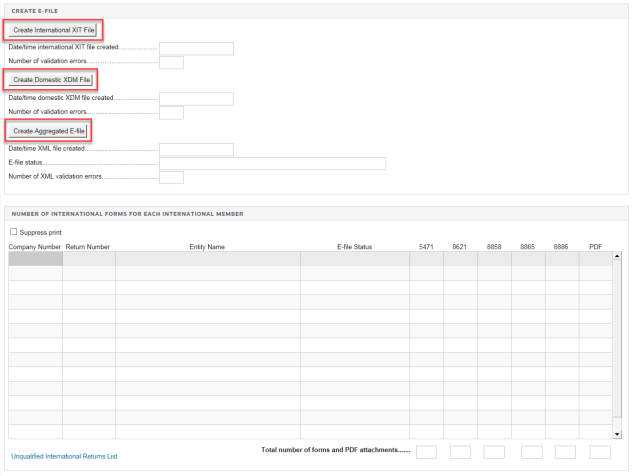This screenshot has width=633, height=476.
Task: Click the Create Aggregated E-file button
Action: (48, 131)
